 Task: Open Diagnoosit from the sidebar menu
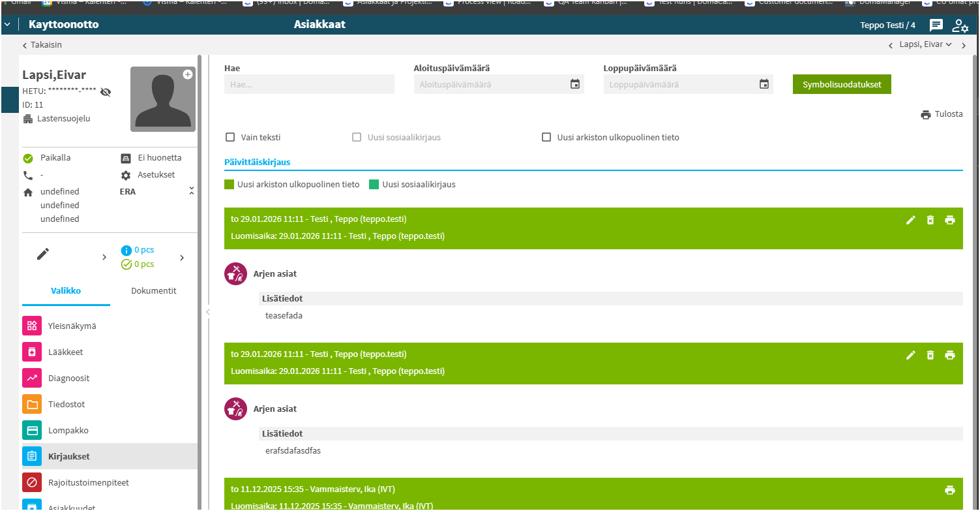pos(110,378)
